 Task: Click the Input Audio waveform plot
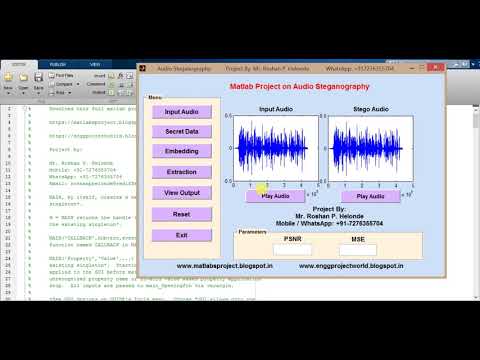[276, 148]
